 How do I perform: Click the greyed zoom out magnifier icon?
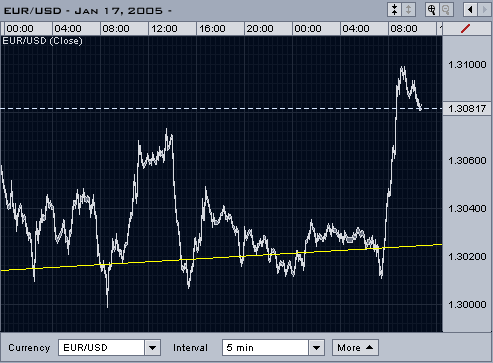(446, 10)
